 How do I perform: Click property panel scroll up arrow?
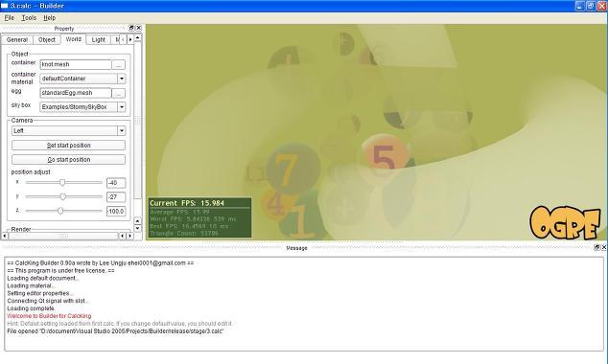138,38
